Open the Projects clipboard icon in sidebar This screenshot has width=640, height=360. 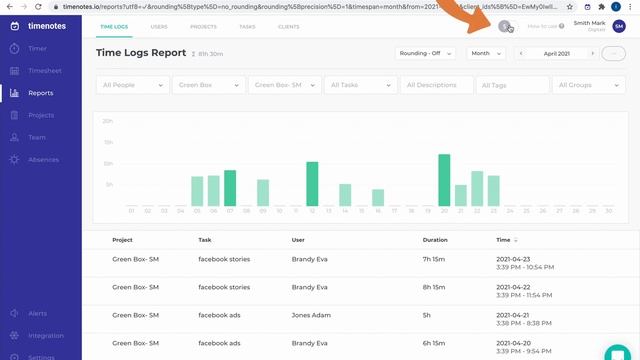[x=14, y=115]
